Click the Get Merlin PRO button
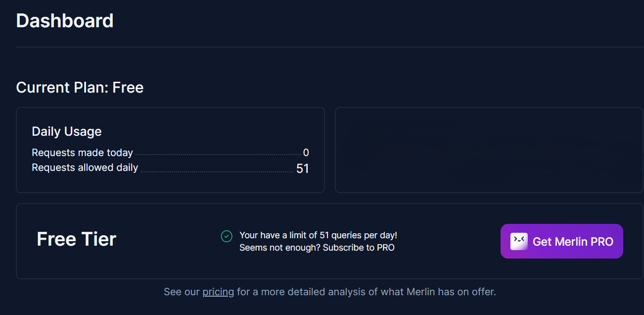 561,241
